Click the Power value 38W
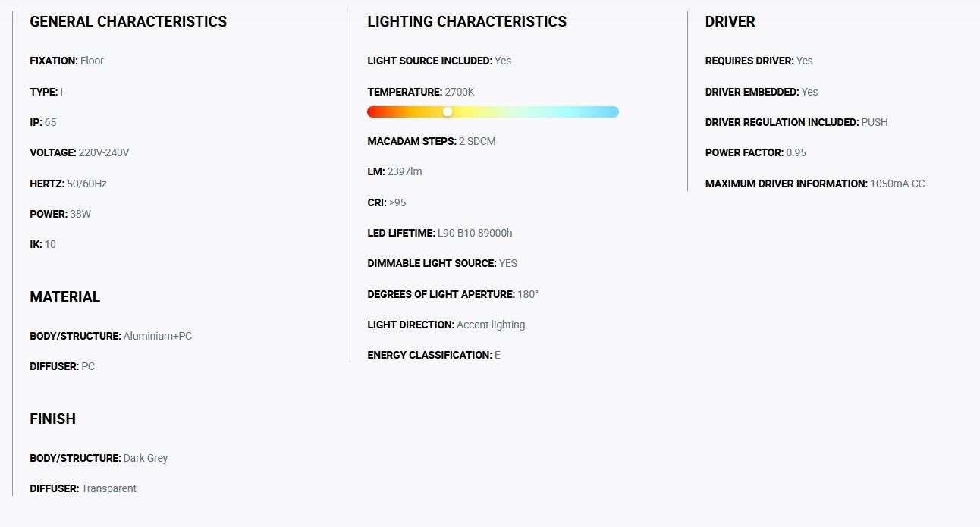Image resolution: width=980 pixels, height=527 pixels. pyautogui.click(x=80, y=214)
